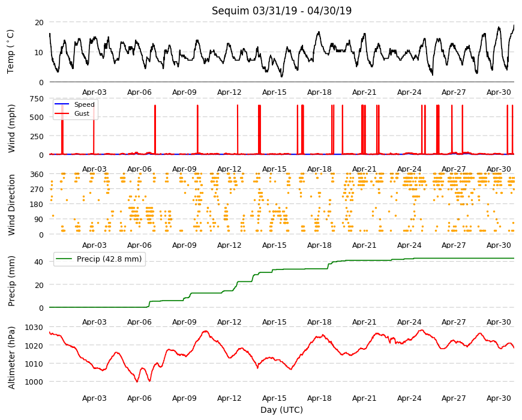Select the Gust legend label
This screenshot has width=522, height=420.
tap(82, 113)
